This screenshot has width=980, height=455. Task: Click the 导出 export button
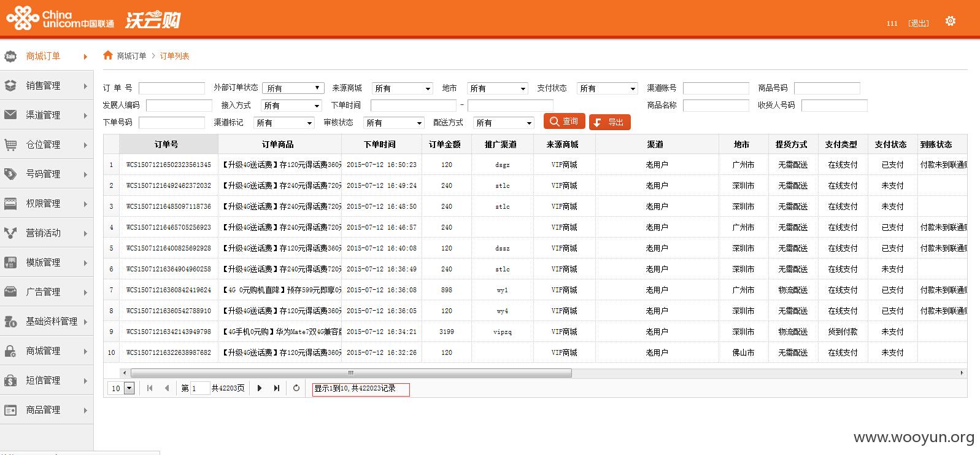(x=609, y=122)
